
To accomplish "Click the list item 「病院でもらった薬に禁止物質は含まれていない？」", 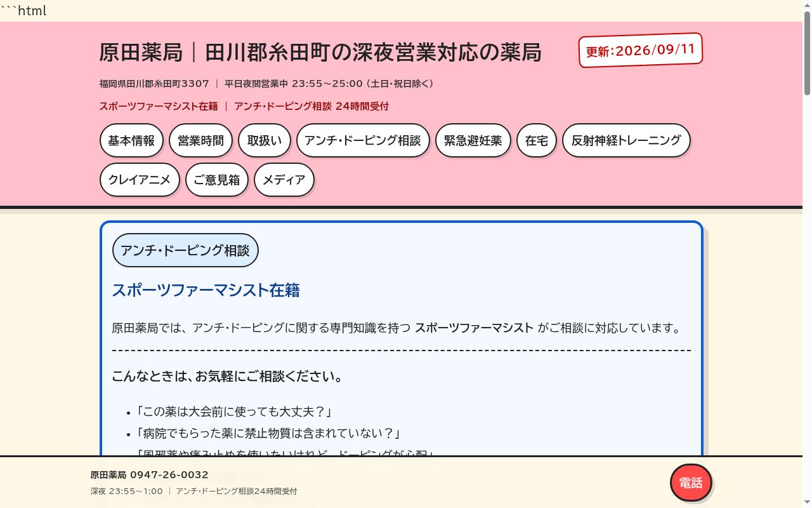I will (x=269, y=433).
